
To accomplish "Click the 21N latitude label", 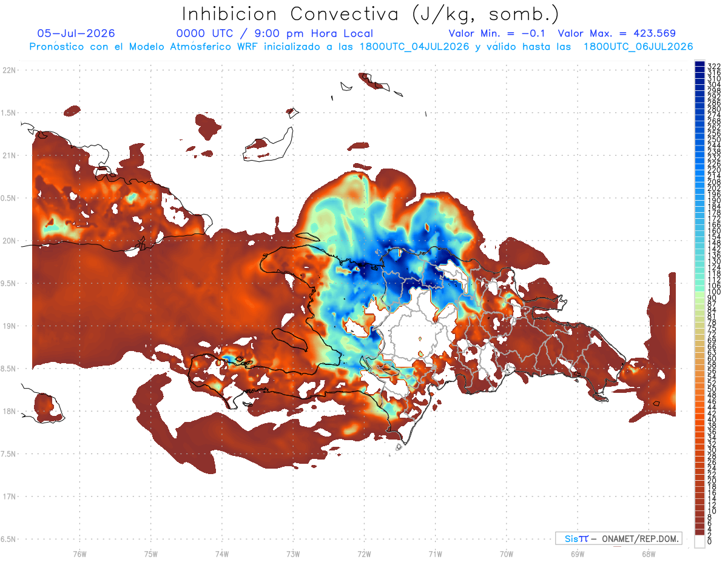I will pyautogui.click(x=10, y=156).
